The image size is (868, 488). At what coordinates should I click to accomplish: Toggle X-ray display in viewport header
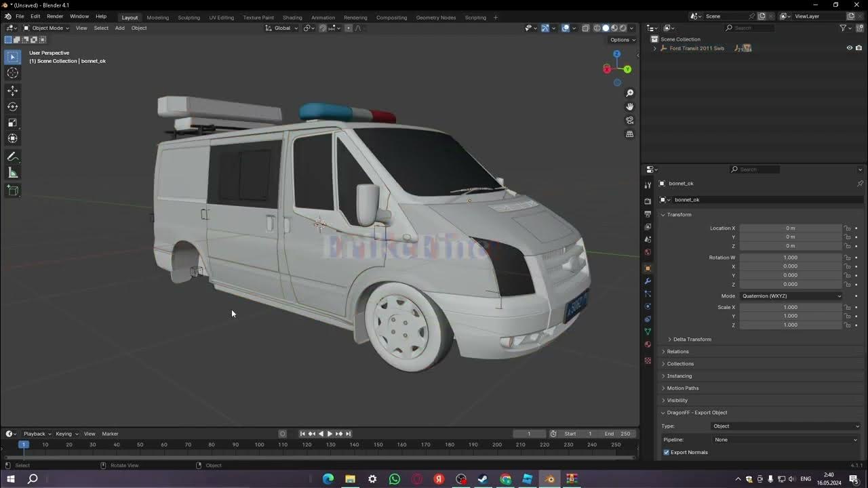pyautogui.click(x=586, y=28)
